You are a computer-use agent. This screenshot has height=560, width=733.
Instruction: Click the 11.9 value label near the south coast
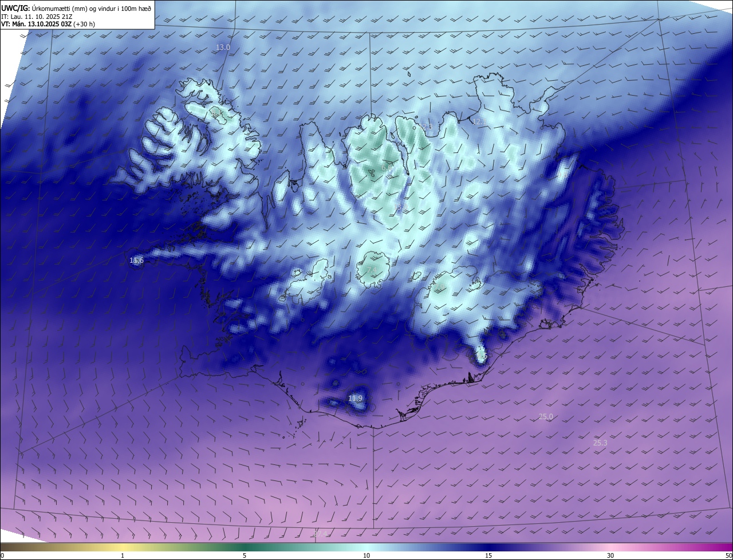355,399
